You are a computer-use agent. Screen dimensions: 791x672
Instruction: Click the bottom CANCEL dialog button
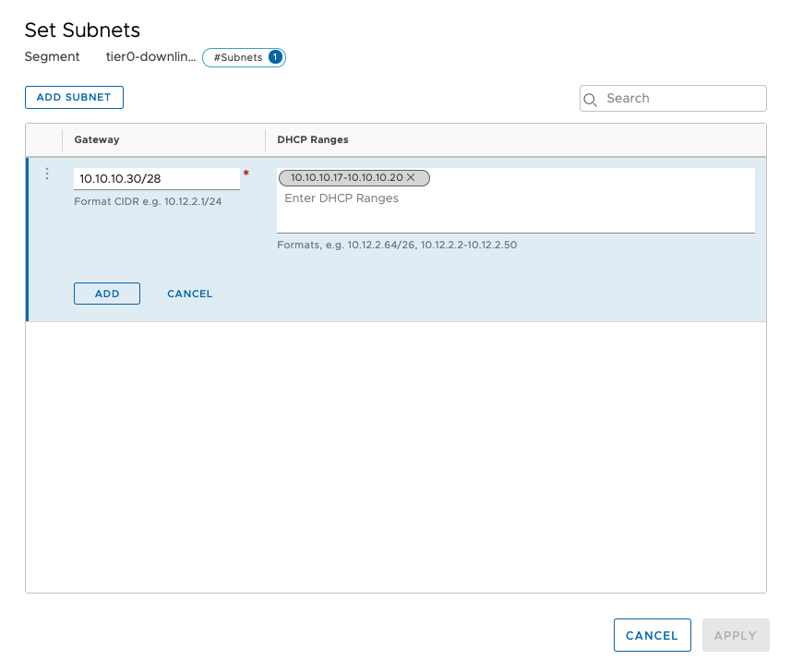point(652,635)
